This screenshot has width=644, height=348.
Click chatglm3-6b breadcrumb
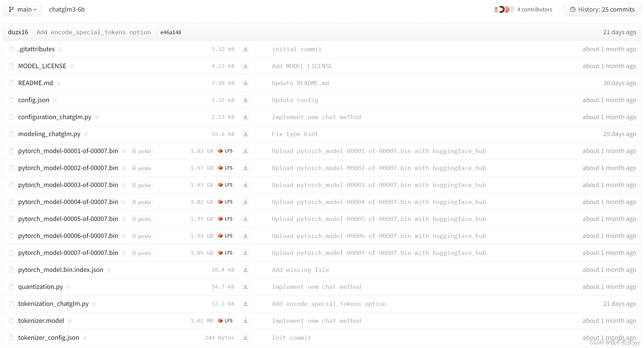67,9
